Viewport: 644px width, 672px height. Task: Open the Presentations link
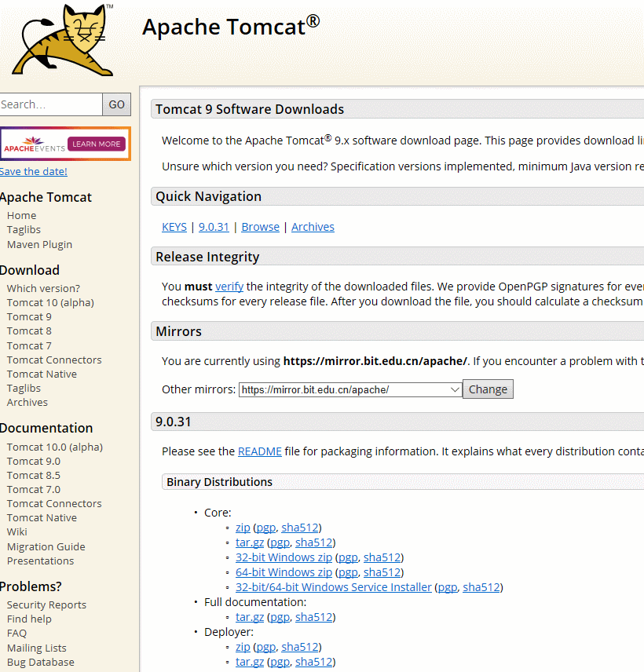(40, 561)
